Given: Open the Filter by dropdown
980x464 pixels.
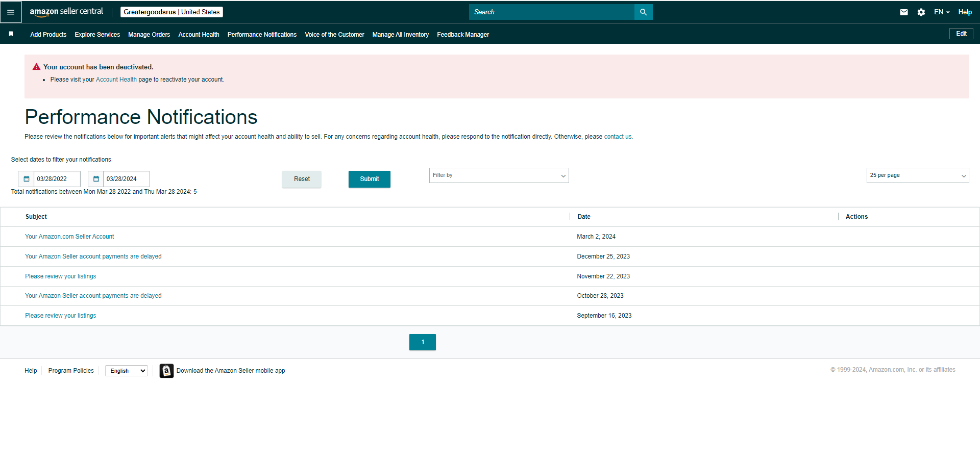Looking at the screenshot, I should tap(499, 175).
